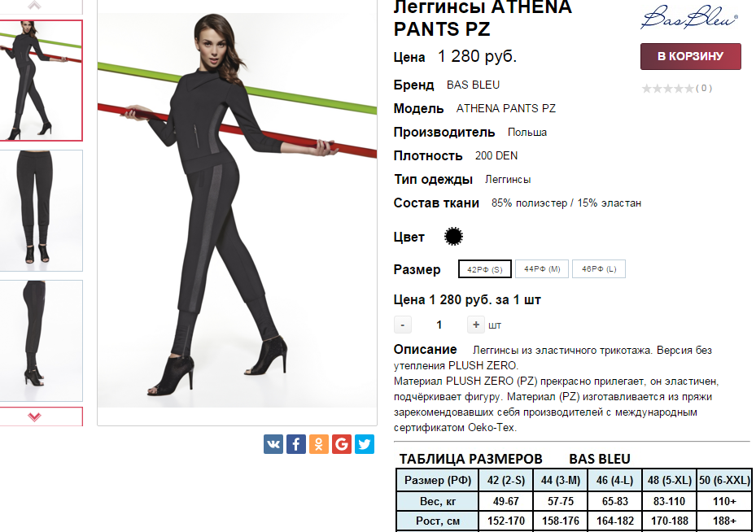Viewport: 756px width, 532px height.
Task: Choose the black color swatch
Action: pyautogui.click(x=453, y=236)
